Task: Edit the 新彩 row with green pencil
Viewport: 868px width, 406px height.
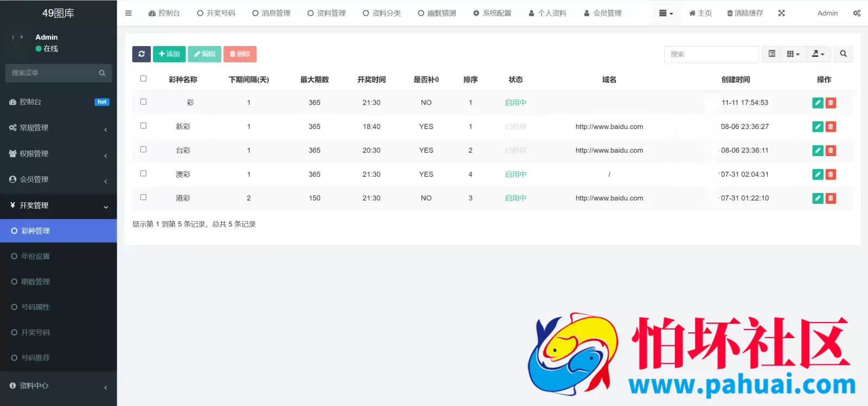Action: (x=818, y=127)
